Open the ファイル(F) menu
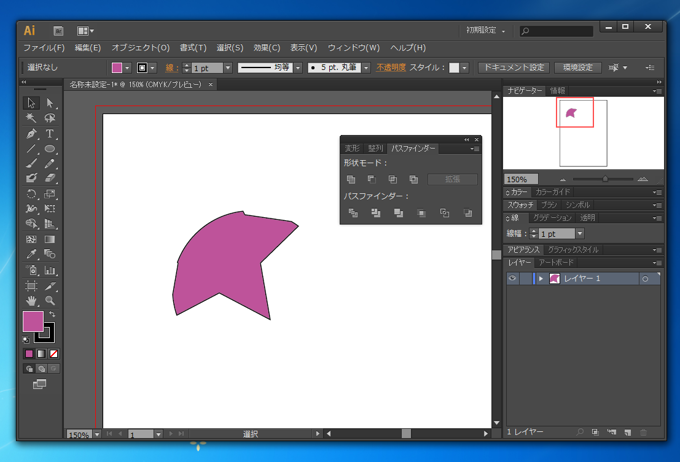The width and height of the screenshot is (680, 462). coord(44,48)
